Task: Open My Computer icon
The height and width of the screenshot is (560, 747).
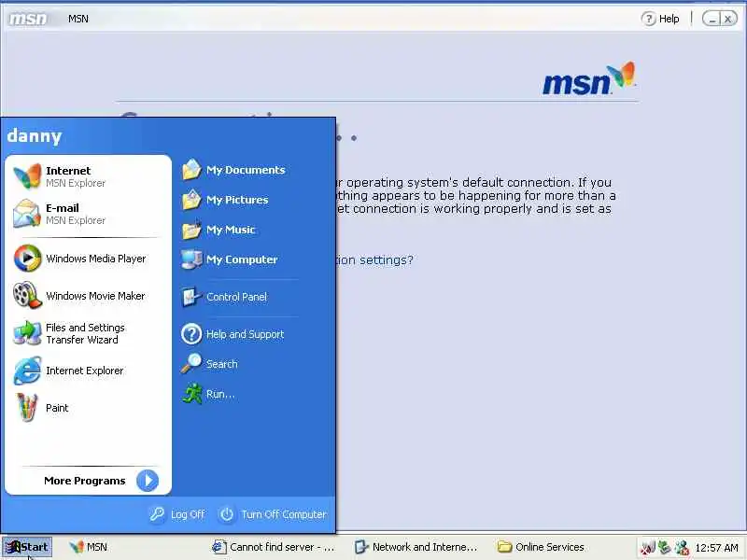Action: click(191, 259)
